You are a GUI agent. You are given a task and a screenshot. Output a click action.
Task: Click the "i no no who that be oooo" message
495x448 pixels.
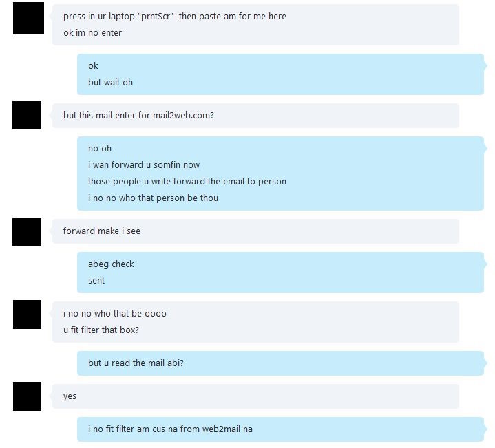[114, 314]
